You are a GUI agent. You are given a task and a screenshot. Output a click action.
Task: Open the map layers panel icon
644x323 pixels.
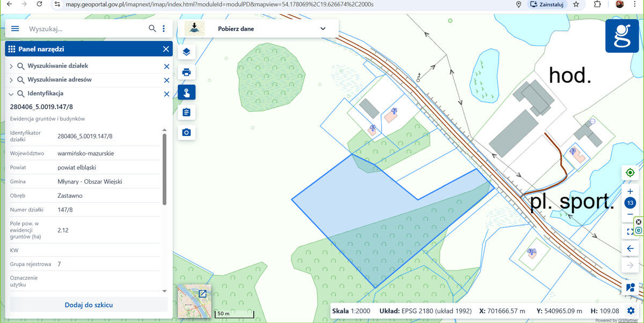click(x=186, y=52)
